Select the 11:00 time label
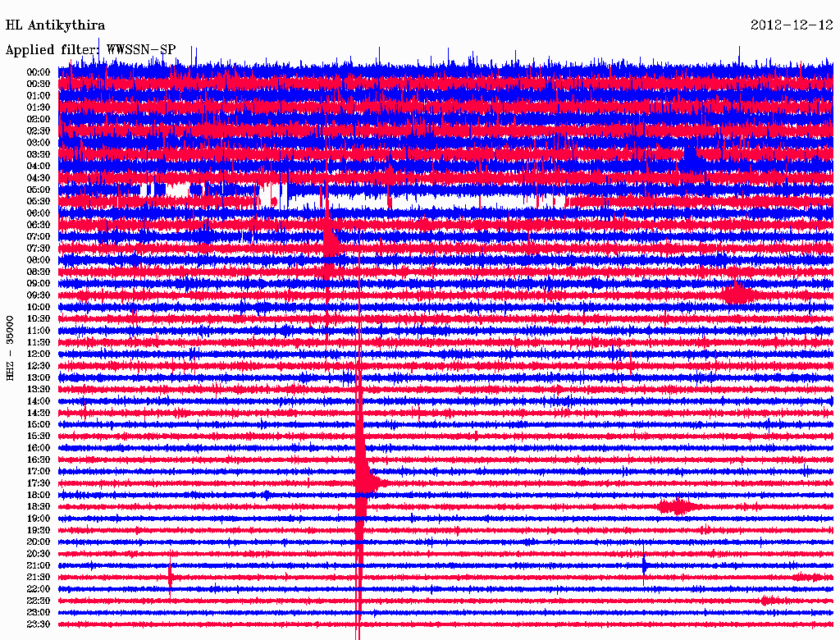The width and height of the screenshot is (840, 640). pos(39,331)
